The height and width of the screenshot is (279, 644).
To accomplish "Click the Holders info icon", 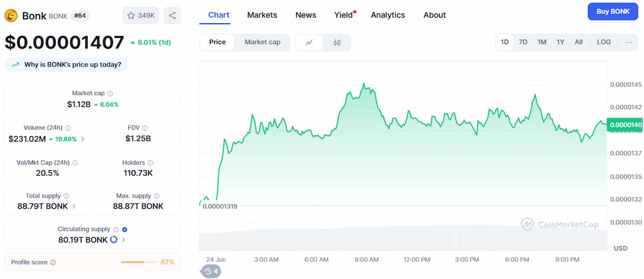I will [150, 163].
